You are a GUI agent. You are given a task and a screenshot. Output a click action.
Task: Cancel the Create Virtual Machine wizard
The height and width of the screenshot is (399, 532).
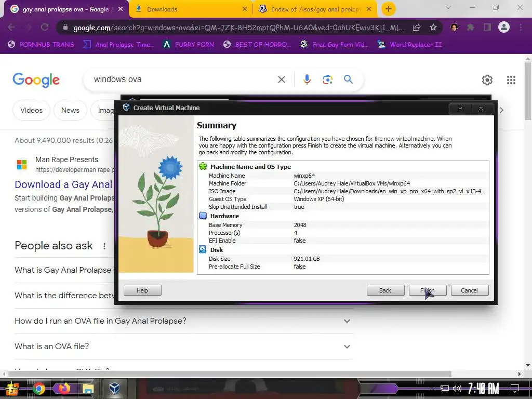470,290
